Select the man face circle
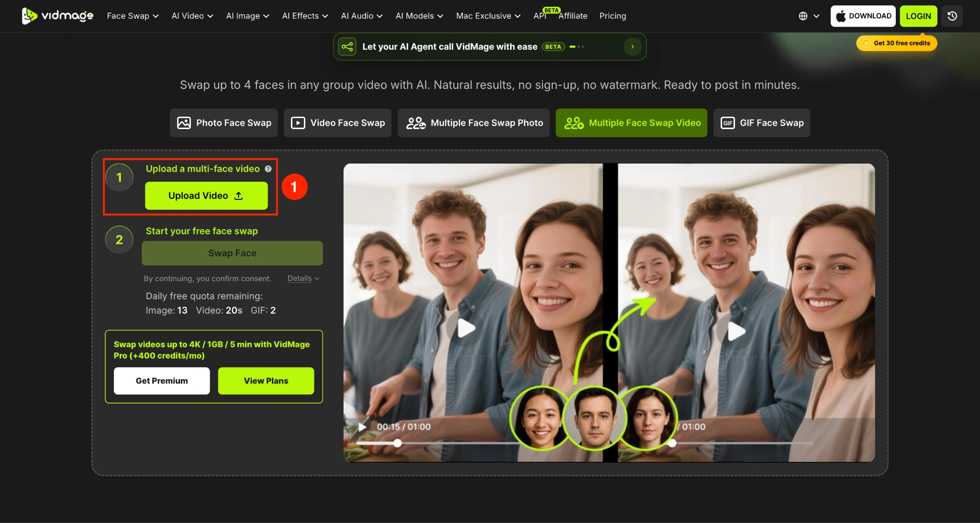 (594, 418)
